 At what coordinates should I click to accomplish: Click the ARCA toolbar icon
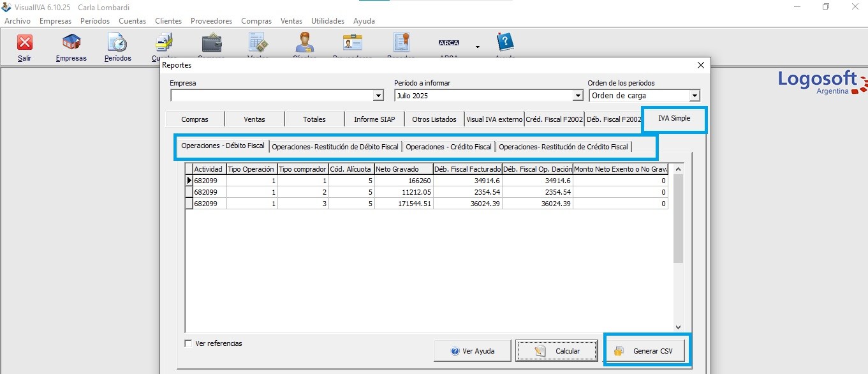click(448, 43)
